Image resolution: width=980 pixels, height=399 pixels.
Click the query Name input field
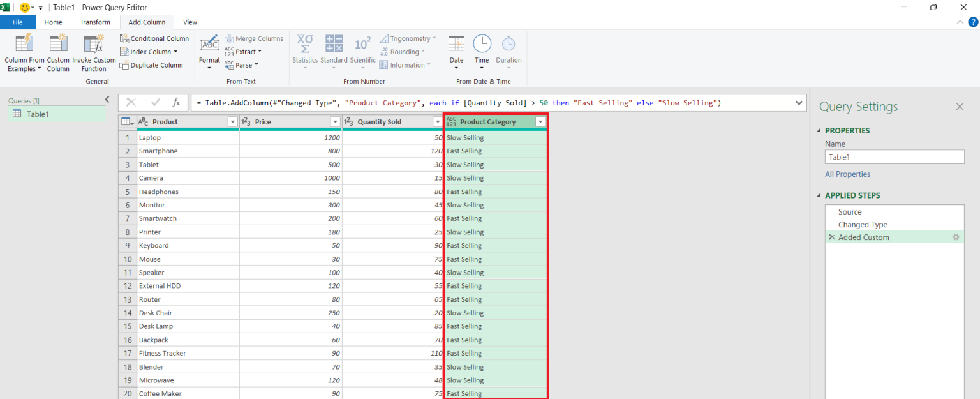tap(894, 157)
